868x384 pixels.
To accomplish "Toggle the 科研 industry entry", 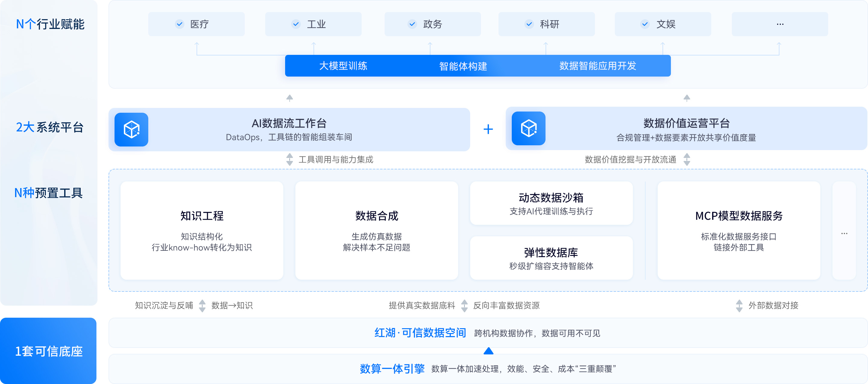I will [x=546, y=24].
